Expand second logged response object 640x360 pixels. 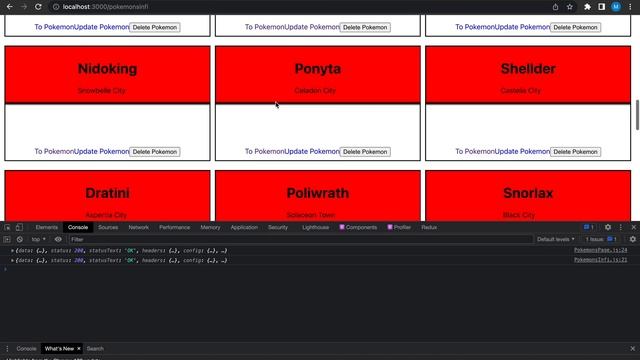[12, 260]
